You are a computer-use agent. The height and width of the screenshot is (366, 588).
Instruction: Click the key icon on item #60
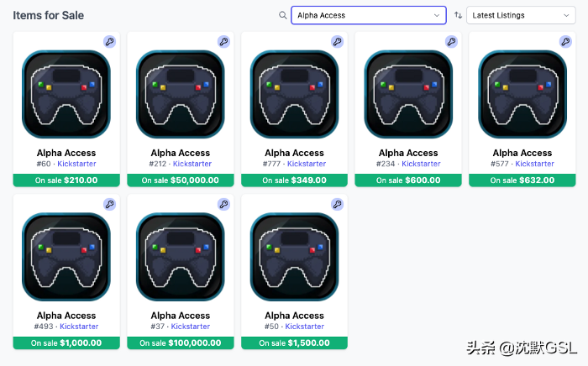pyautogui.click(x=109, y=42)
